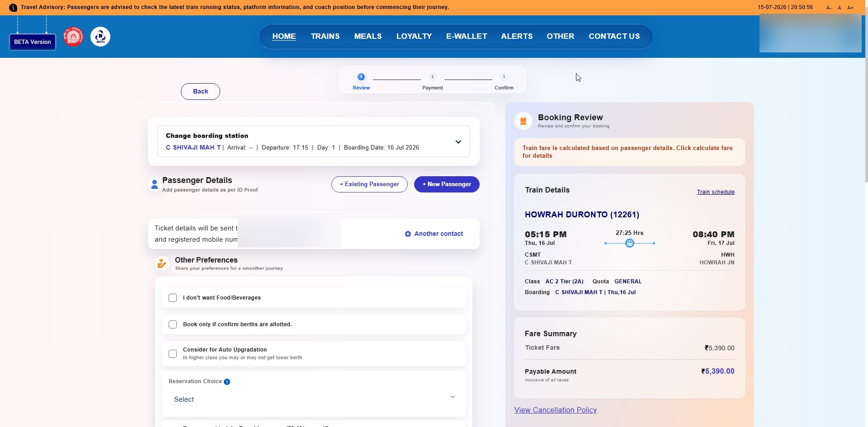
Task: Click the New Passenger button
Action: (x=447, y=184)
